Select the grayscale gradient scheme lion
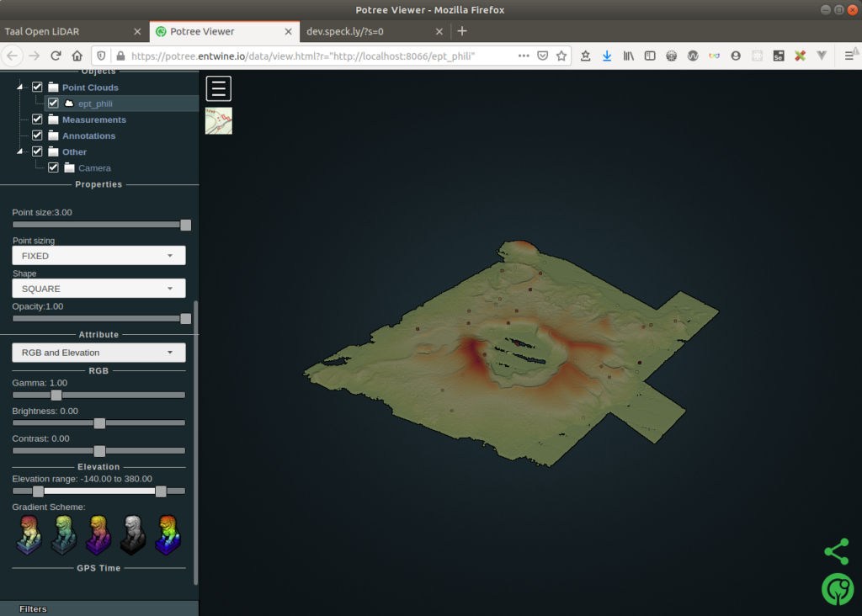The height and width of the screenshot is (616, 862). pos(133,534)
